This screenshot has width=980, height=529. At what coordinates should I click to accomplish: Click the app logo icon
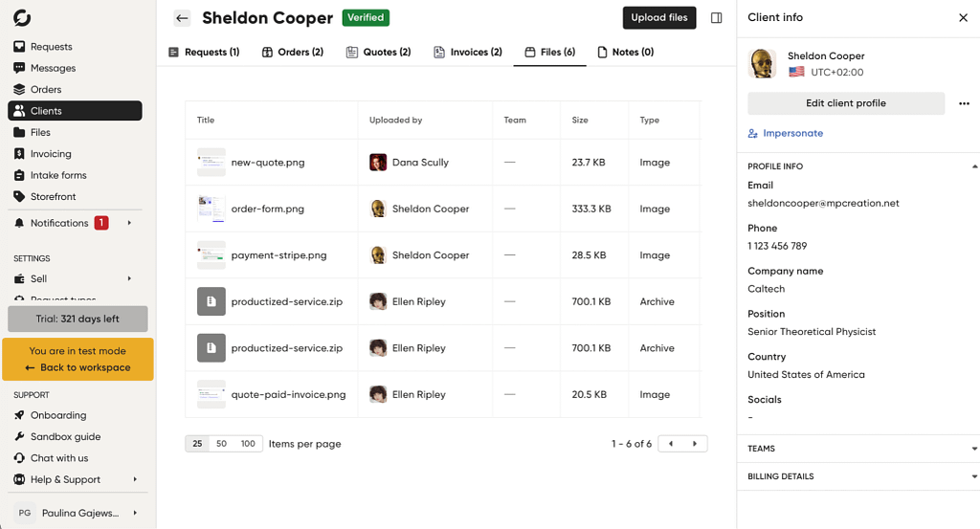pyautogui.click(x=22, y=17)
